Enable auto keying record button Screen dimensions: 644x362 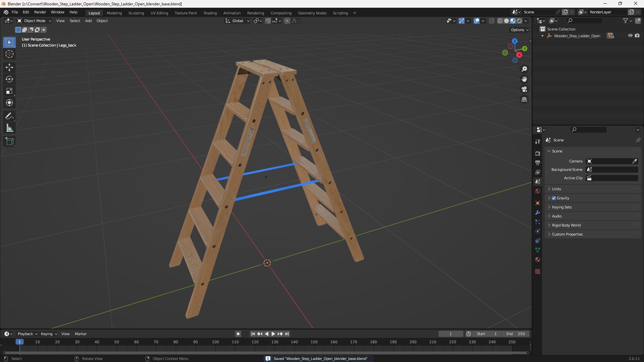(x=238, y=334)
